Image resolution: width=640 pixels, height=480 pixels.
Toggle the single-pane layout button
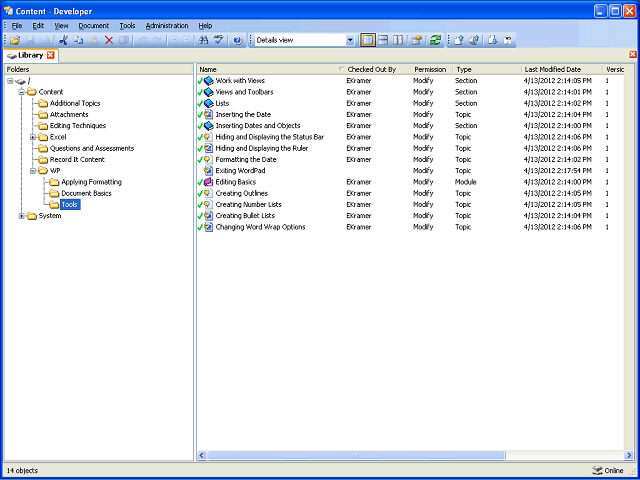point(368,40)
